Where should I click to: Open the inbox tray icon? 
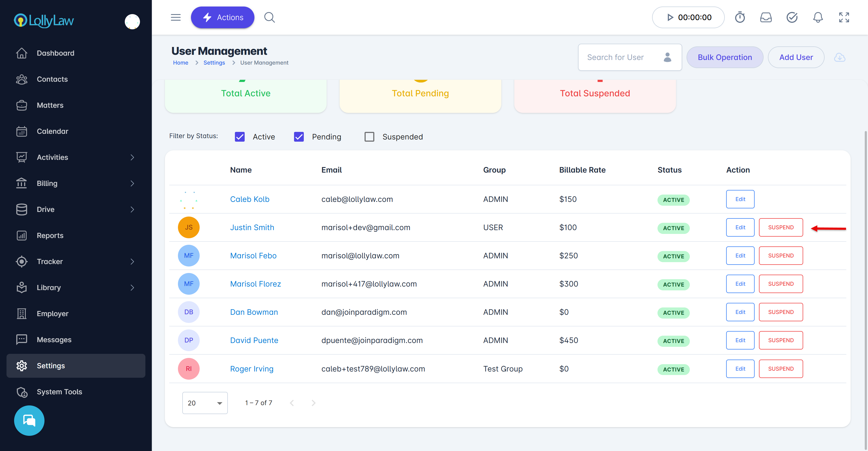[765, 17]
